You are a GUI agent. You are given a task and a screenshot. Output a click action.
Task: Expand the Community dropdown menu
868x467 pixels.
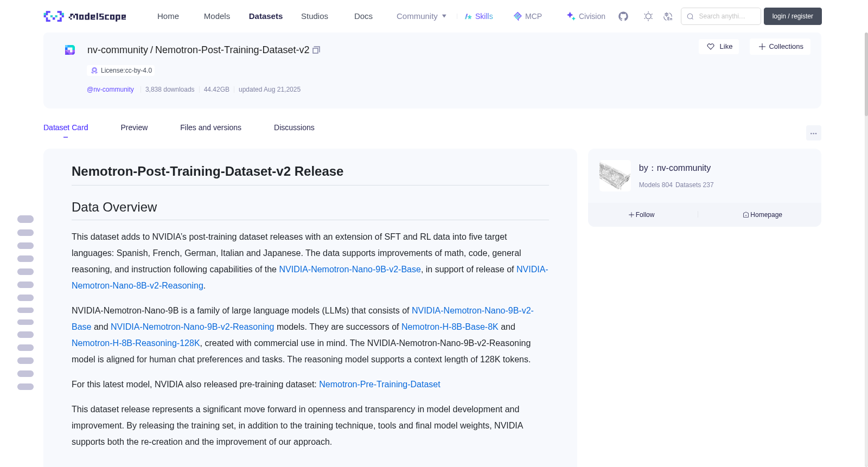tap(422, 16)
